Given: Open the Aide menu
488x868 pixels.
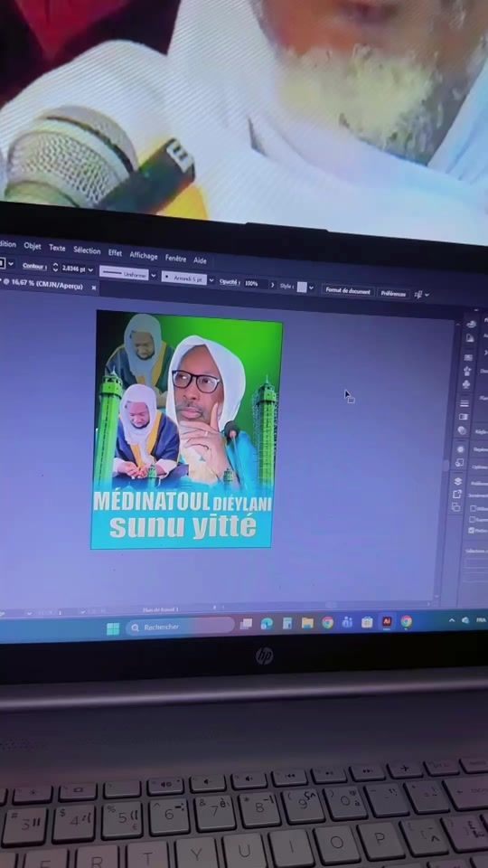Looking at the screenshot, I should (200, 260).
